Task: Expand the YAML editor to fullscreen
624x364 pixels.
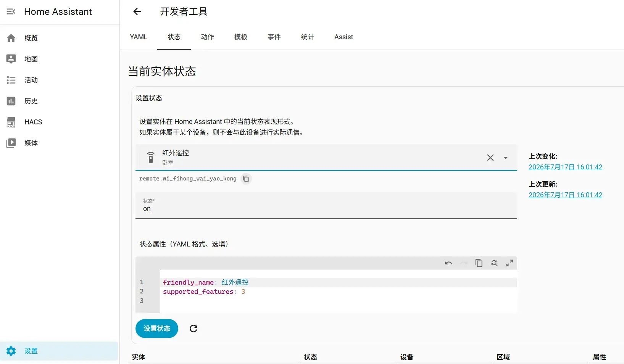Action: pyautogui.click(x=510, y=263)
